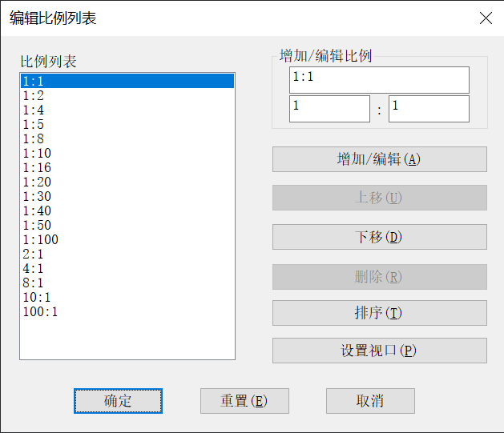Pick the 1:50 scale item
The image size is (504, 433).
tap(37, 225)
